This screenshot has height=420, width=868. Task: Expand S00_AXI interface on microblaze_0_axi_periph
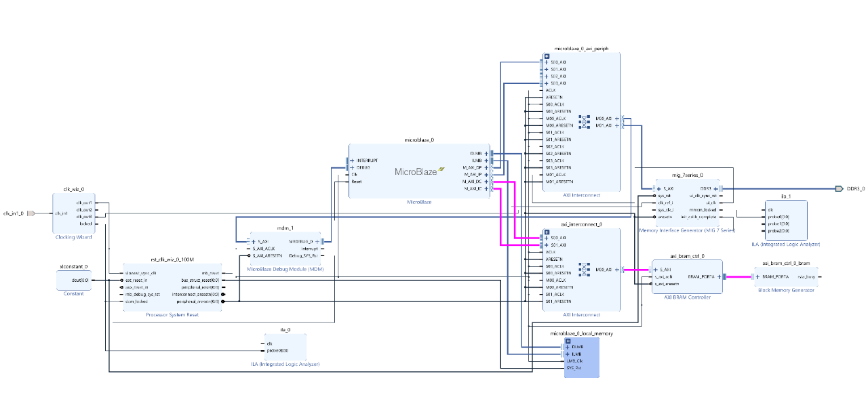click(x=547, y=62)
